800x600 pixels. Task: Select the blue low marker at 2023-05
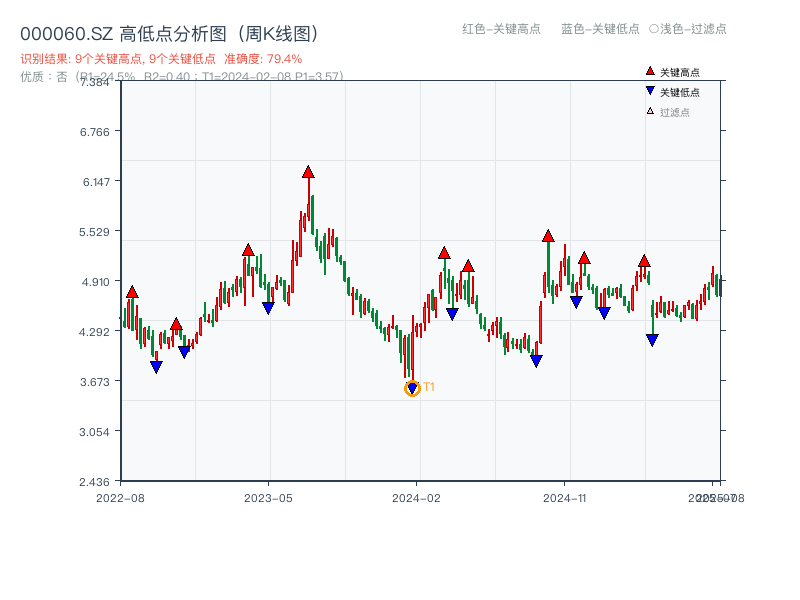[268, 308]
